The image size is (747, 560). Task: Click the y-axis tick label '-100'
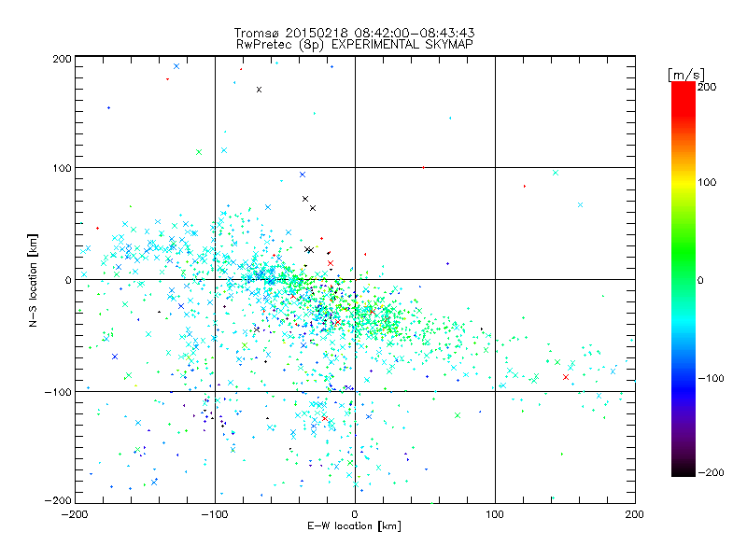tap(58, 392)
